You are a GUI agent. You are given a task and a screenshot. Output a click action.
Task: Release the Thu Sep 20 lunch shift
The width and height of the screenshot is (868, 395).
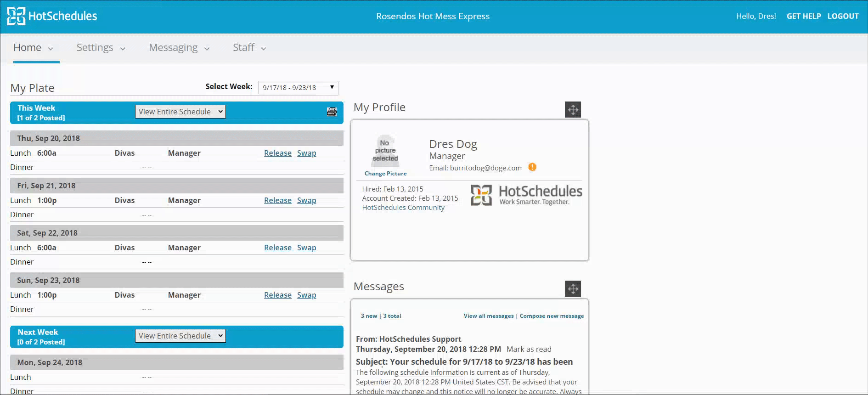coord(278,153)
